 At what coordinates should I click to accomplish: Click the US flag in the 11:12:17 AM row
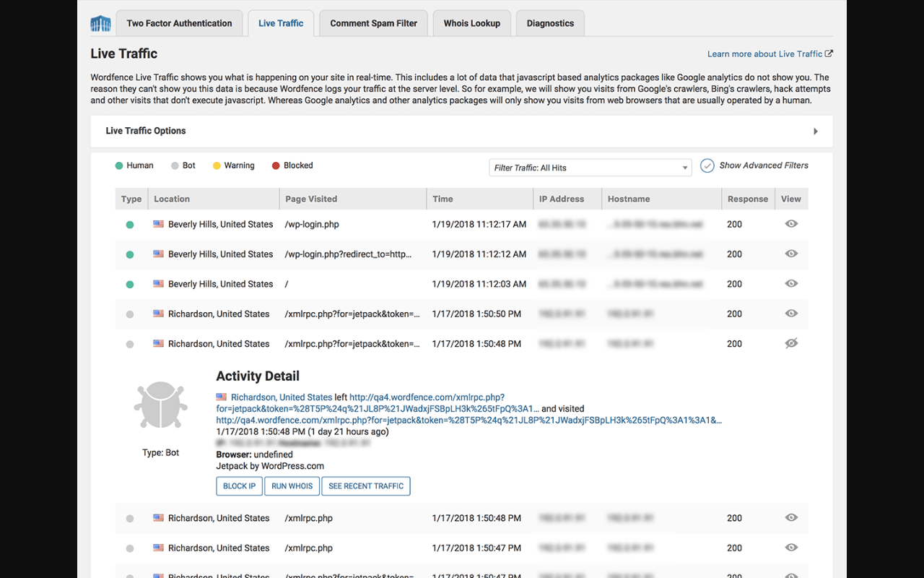(159, 224)
